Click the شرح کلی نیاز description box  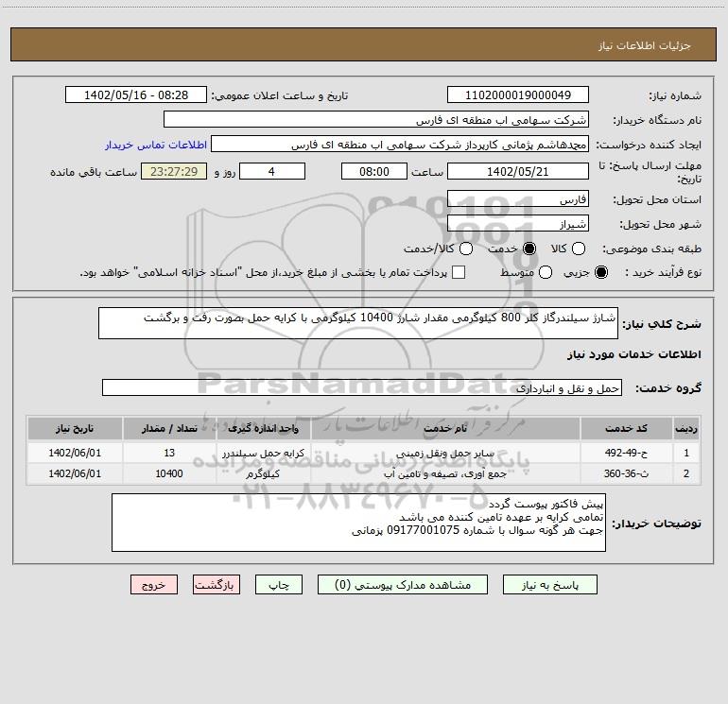click(358, 323)
